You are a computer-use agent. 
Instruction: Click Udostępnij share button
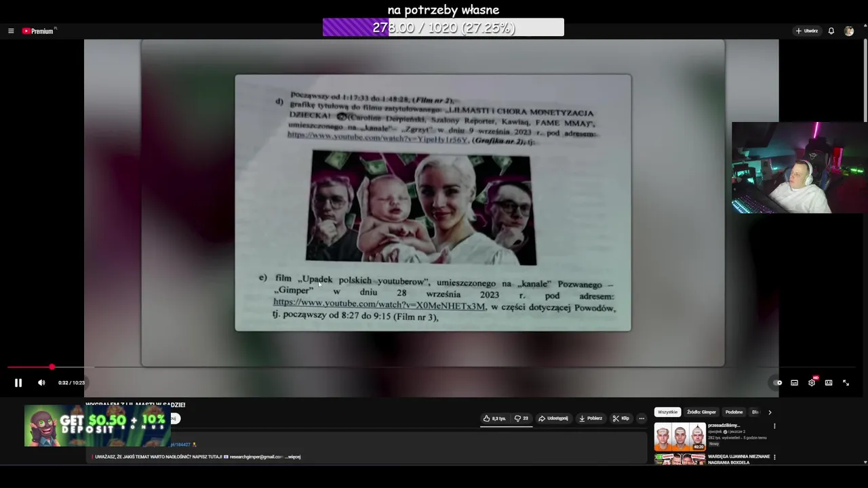point(553,418)
